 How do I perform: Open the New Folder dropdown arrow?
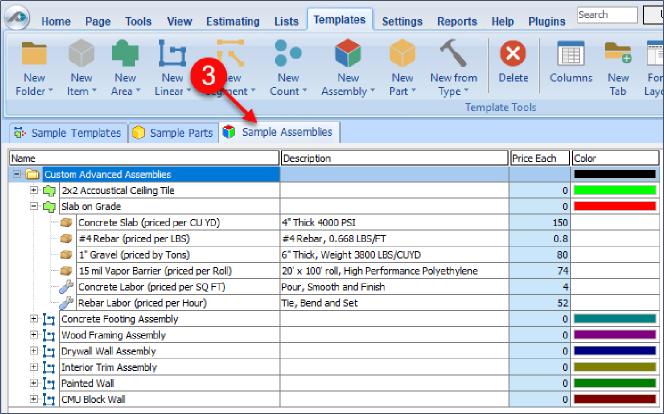(51, 91)
